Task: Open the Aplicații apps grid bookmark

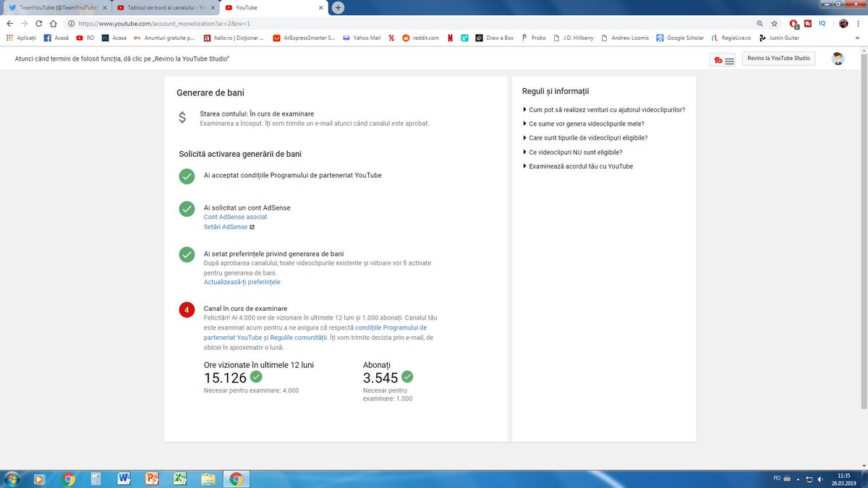Action: click(x=20, y=38)
